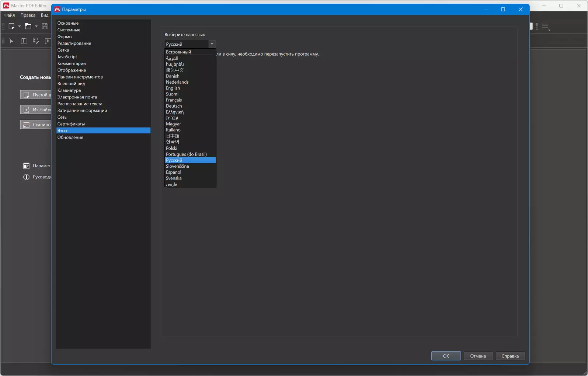The image size is (588, 376).
Task: Click the Master PDF Editor app logo
Action: click(6, 6)
